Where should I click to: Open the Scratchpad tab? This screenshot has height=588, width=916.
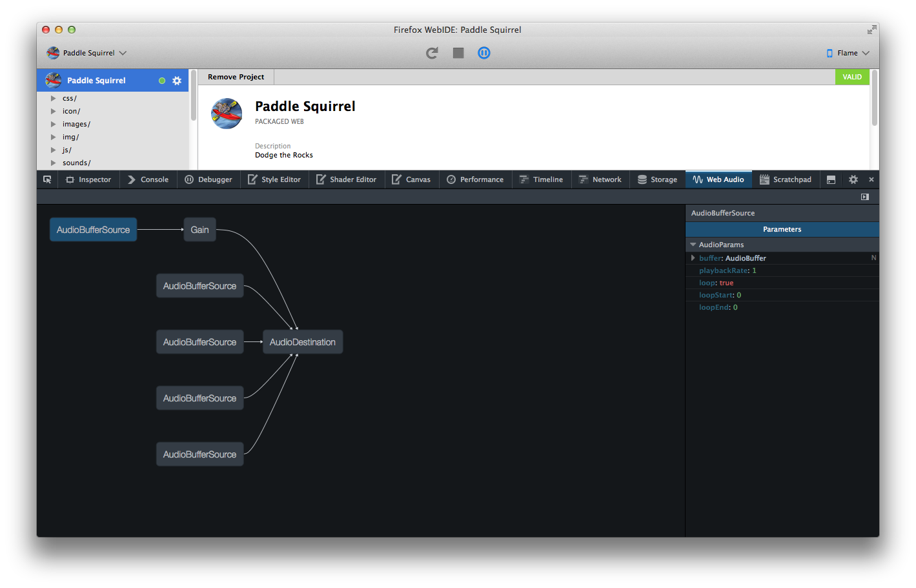(x=786, y=179)
